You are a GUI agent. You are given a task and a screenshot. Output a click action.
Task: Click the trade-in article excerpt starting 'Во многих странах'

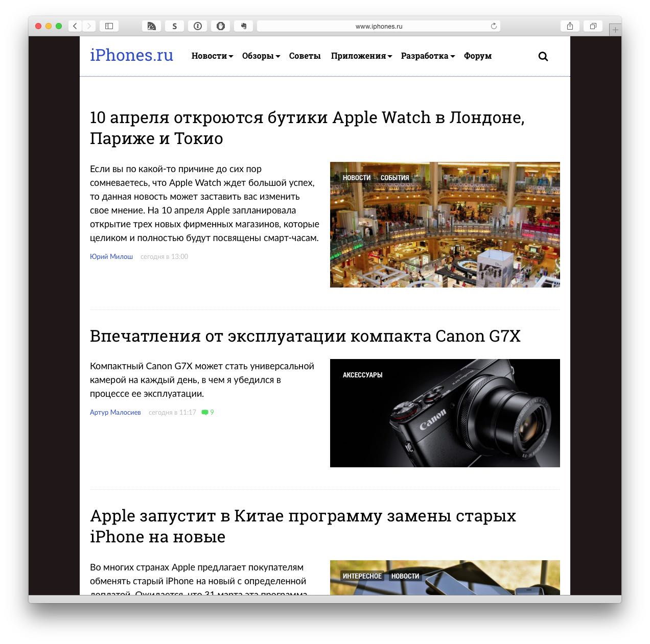(198, 579)
